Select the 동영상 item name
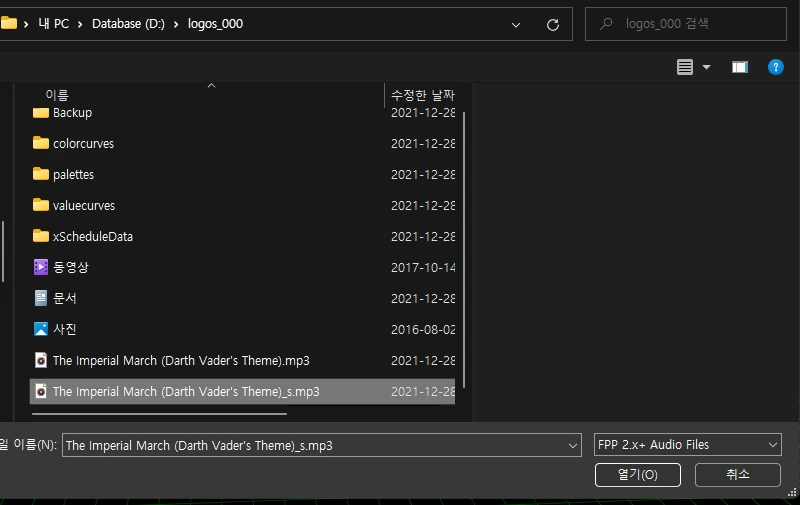 click(71, 267)
